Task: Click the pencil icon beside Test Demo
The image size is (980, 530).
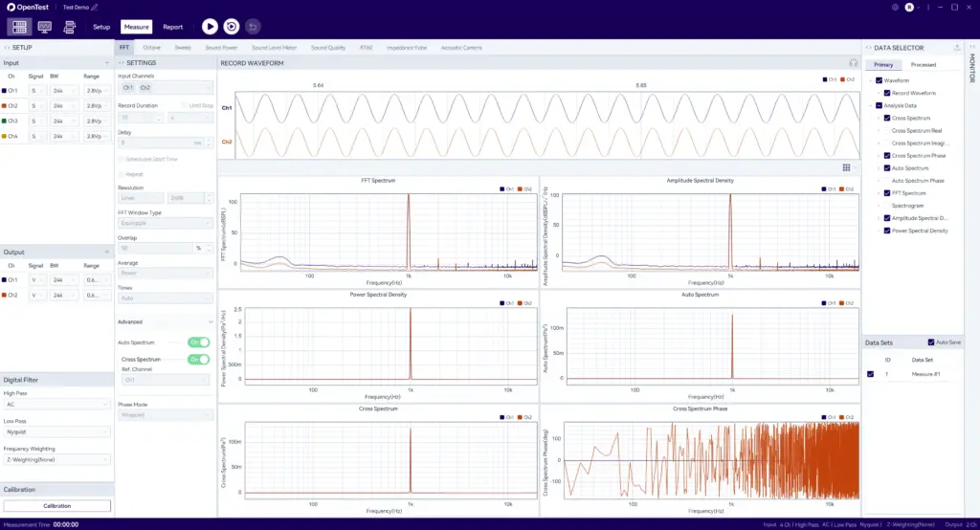Action: [95, 7]
